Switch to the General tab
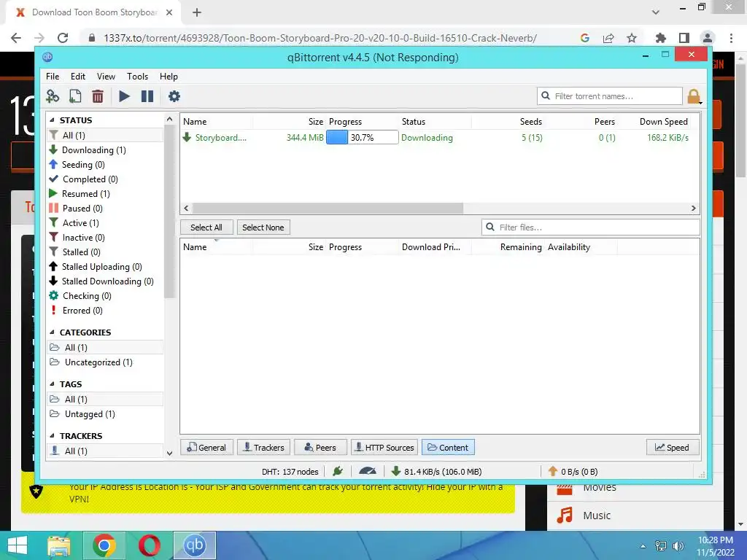The width and height of the screenshot is (747, 560). [206, 448]
